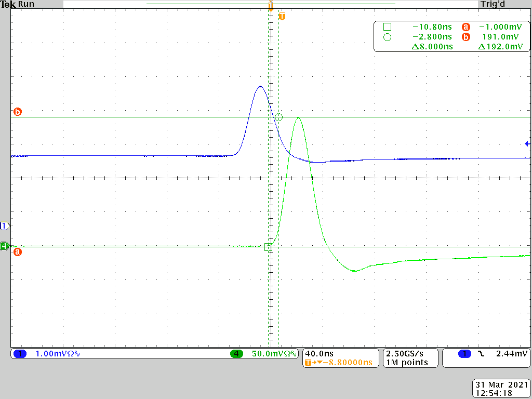Click the 2.50GS/s sample rate readout
532x399 pixels.
[x=405, y=353]
